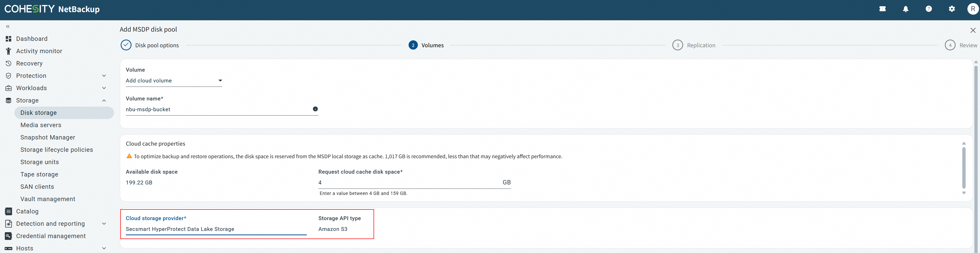Jump to the Review step

coord(961,45)
